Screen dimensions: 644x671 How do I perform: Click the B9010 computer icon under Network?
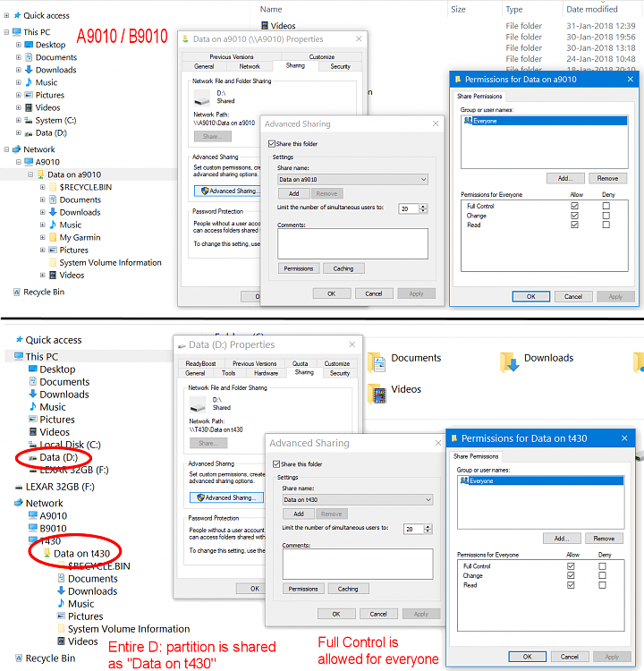[33, 528]
